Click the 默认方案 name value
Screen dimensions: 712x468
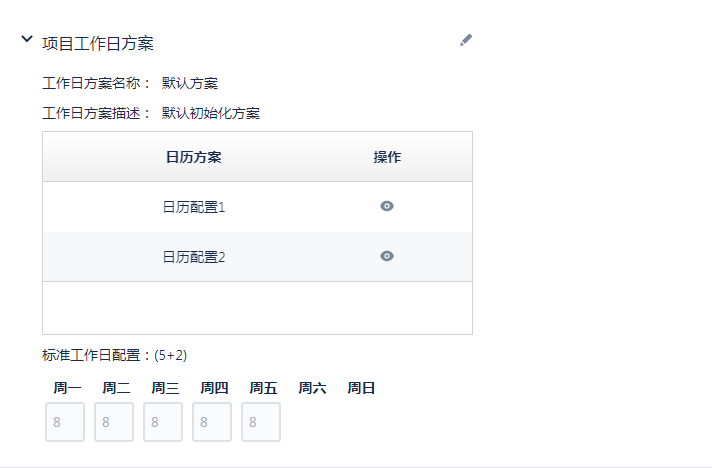pyautogui.click(x=190, y=83)
